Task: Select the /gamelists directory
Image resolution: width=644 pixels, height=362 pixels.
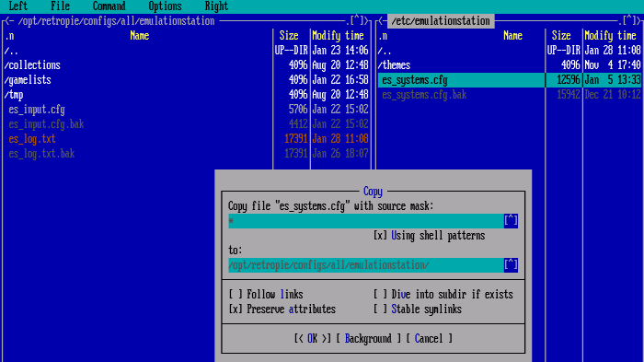Action: pos(138,80)
